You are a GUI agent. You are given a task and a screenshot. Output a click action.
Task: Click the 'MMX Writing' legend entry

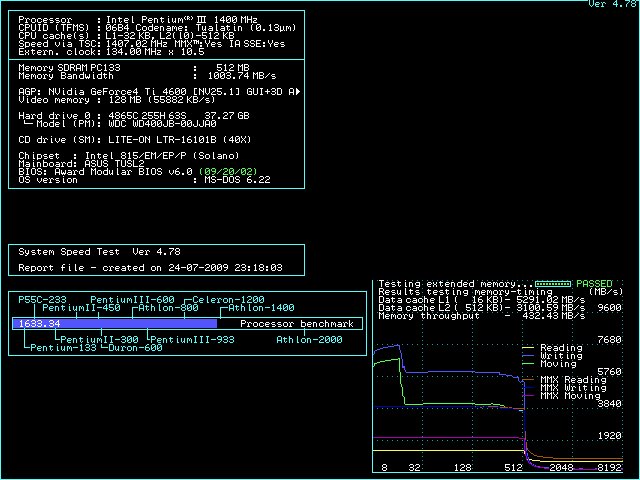[x=565, y=388]
